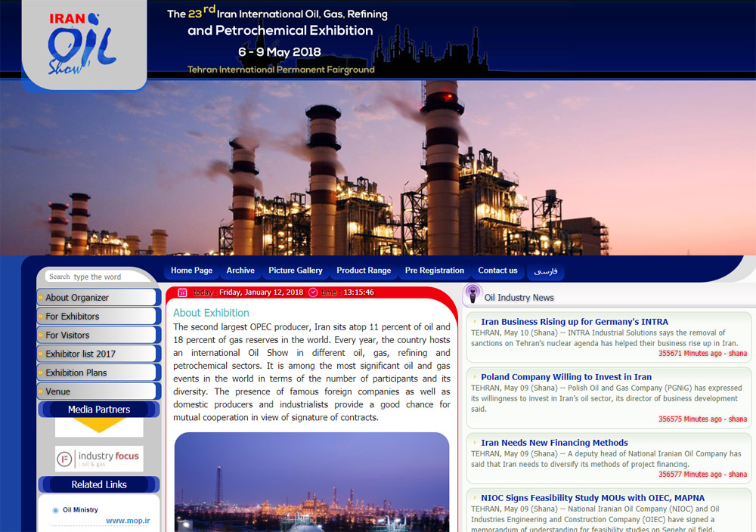This screenshot has width=756, height=532.
Task: Open the Product Range page
Action: click(x=364, y=271)
